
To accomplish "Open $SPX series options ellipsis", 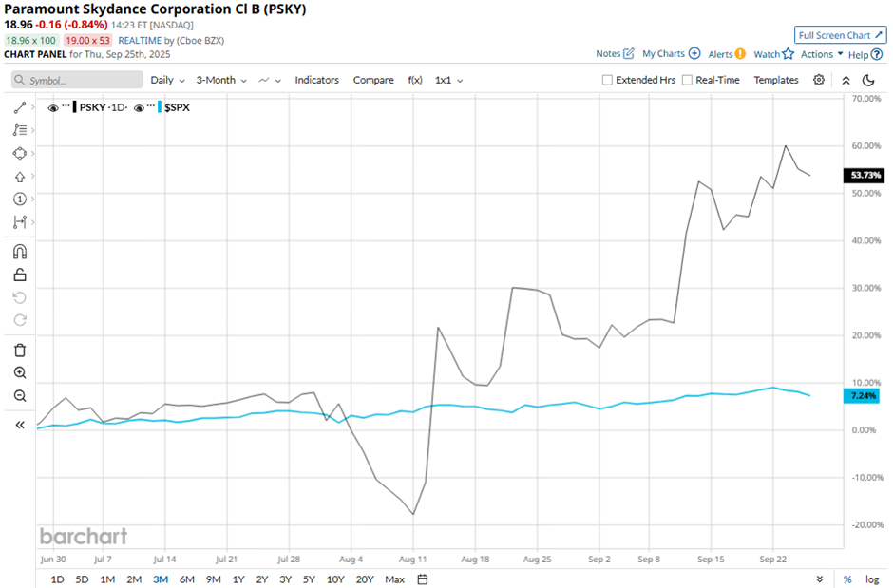I will (x=151, y=106).
